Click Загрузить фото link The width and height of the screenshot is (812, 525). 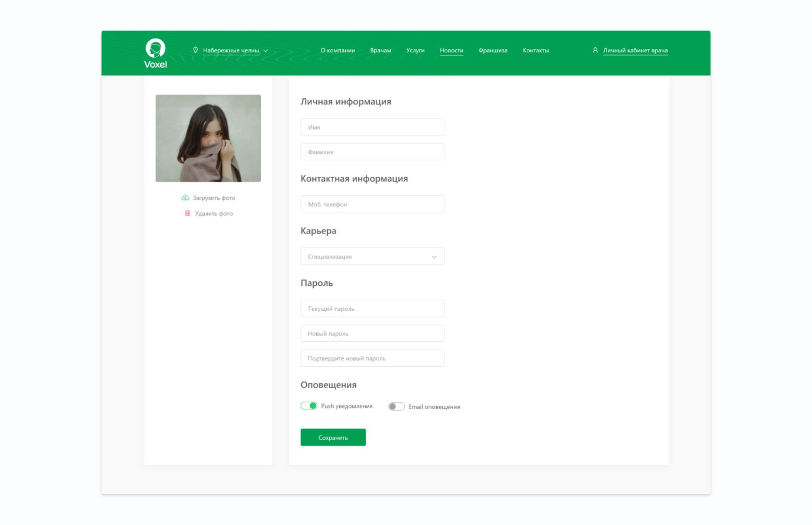coord(214,198)
